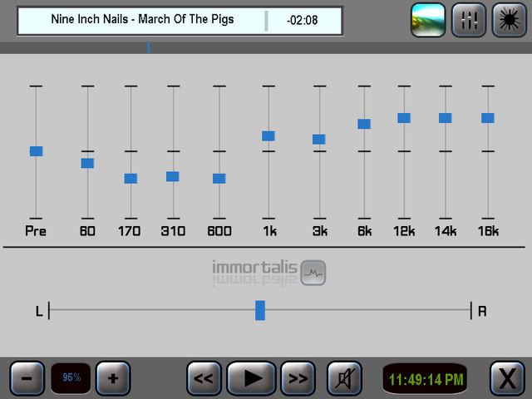Click the 60 frequency label
The image size is (532, 399).
tap(87, 231)
